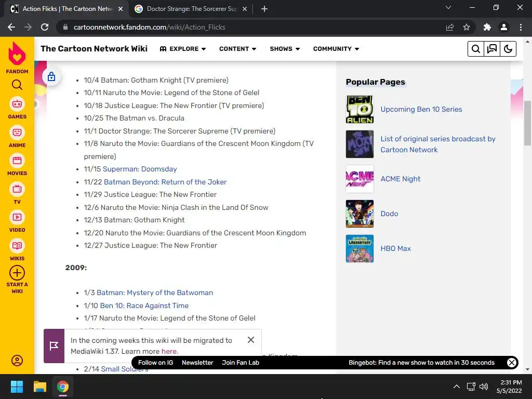
Task: Bookmark this page with the star icon
Action: pyautogui.click(x=467, y=27)
